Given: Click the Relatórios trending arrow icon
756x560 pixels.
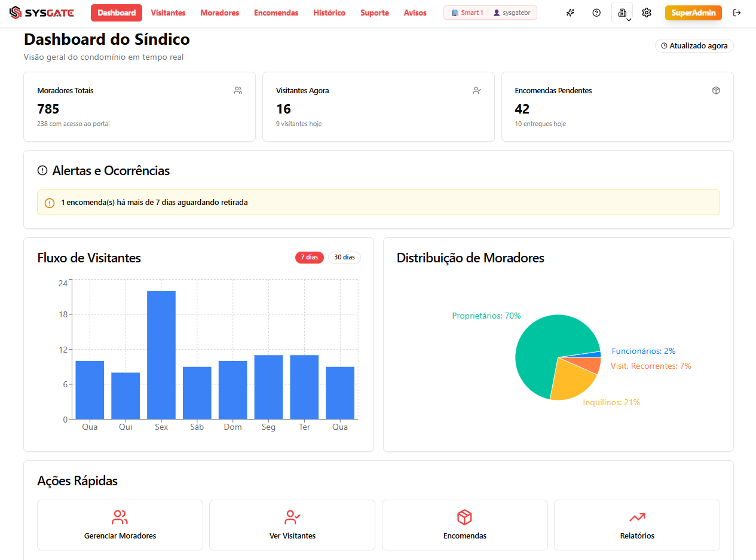Looking at the screenshot, I should click(637, 517).
